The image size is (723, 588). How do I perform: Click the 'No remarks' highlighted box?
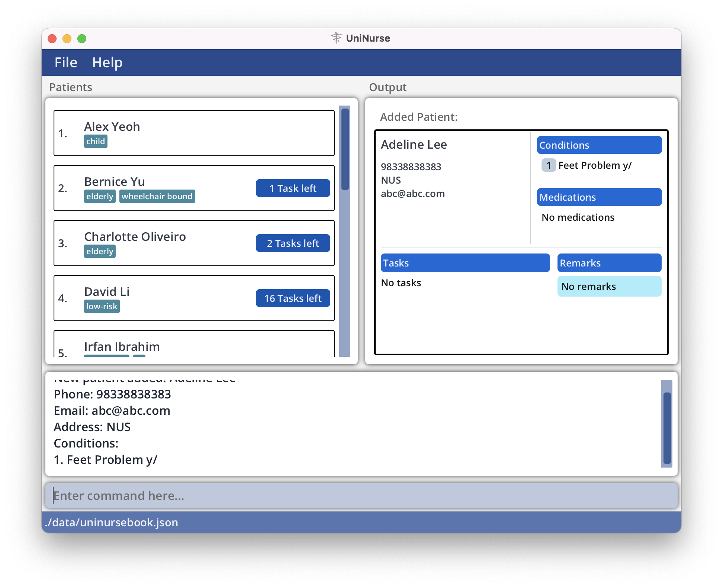click(609, 286)
